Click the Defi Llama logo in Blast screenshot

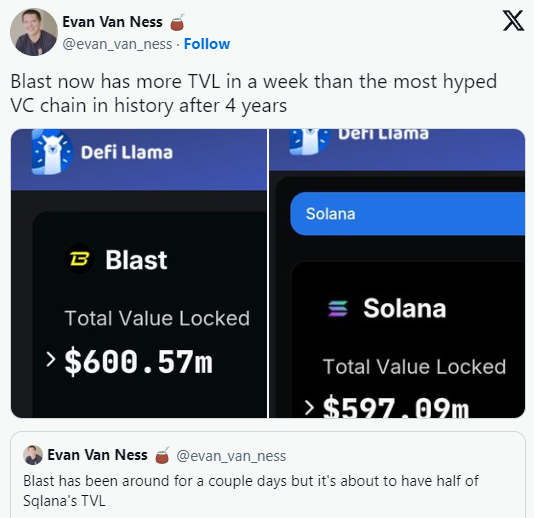click(x=52, y=152)
